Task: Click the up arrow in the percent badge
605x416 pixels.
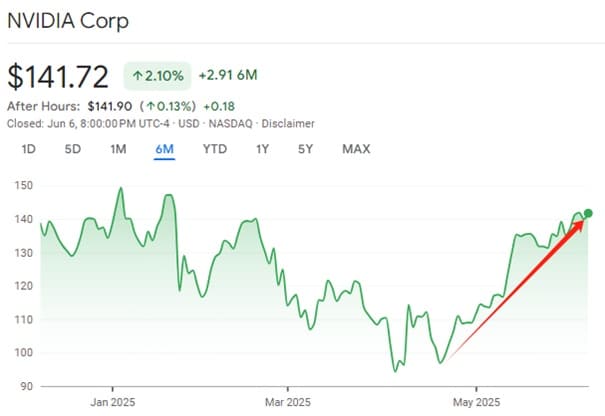Action: [x=136, y=76]
